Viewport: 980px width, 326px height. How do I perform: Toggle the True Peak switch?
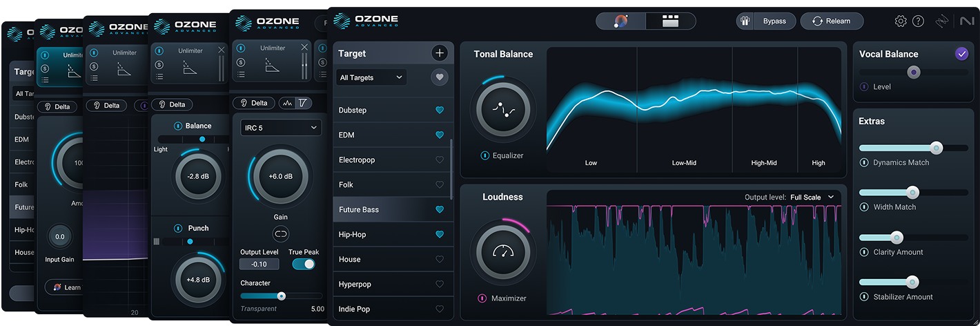pyautogui.click(x=304, y=264)
